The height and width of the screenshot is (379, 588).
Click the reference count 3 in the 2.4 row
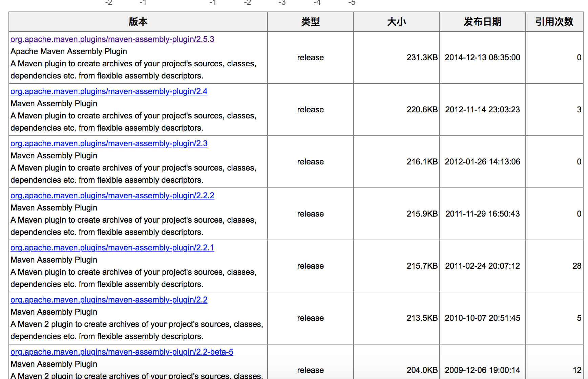579,110
